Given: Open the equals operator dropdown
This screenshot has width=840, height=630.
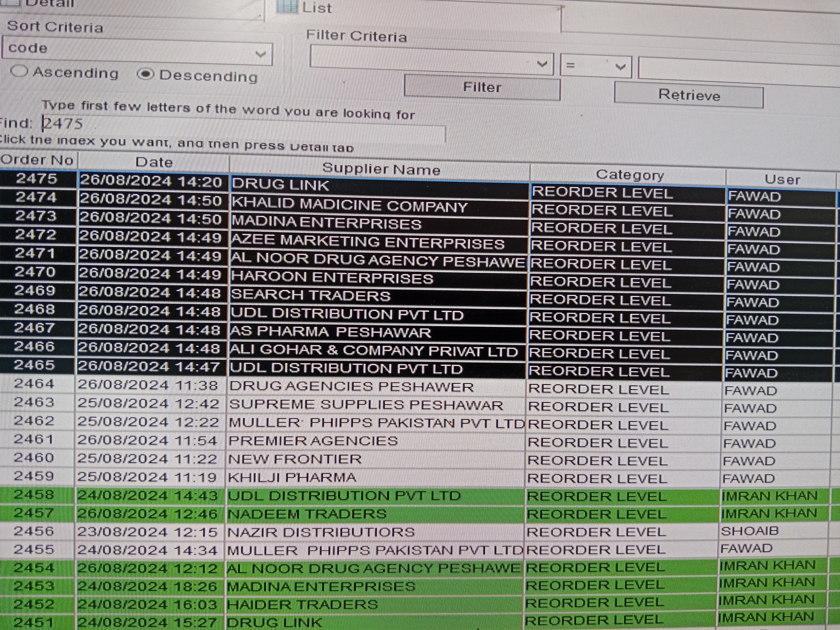Looking at the screenshot, I should coord(620,67).
